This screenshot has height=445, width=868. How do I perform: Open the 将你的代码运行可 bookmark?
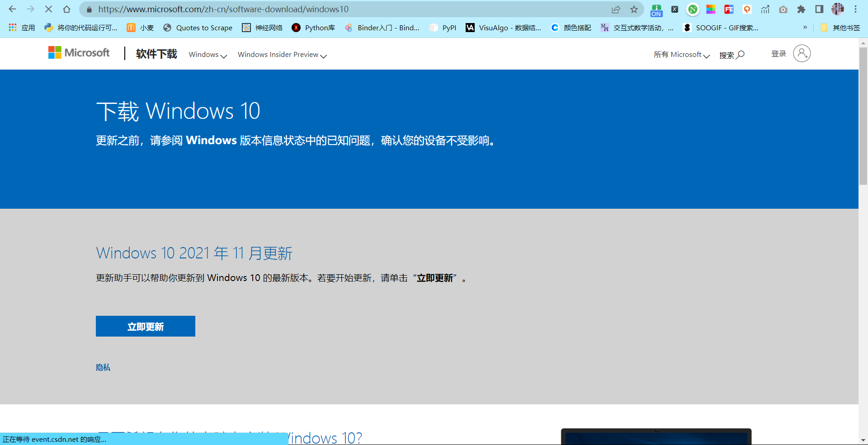coord(81,28)
